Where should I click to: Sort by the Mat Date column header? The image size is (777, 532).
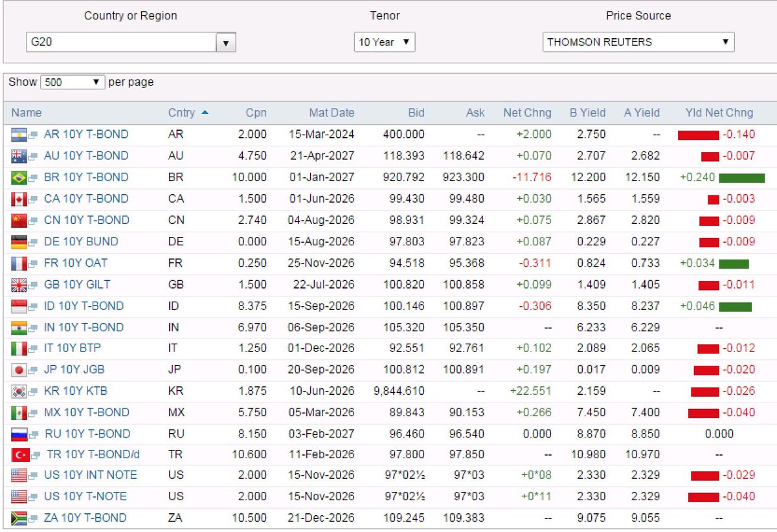pos(332,113)
